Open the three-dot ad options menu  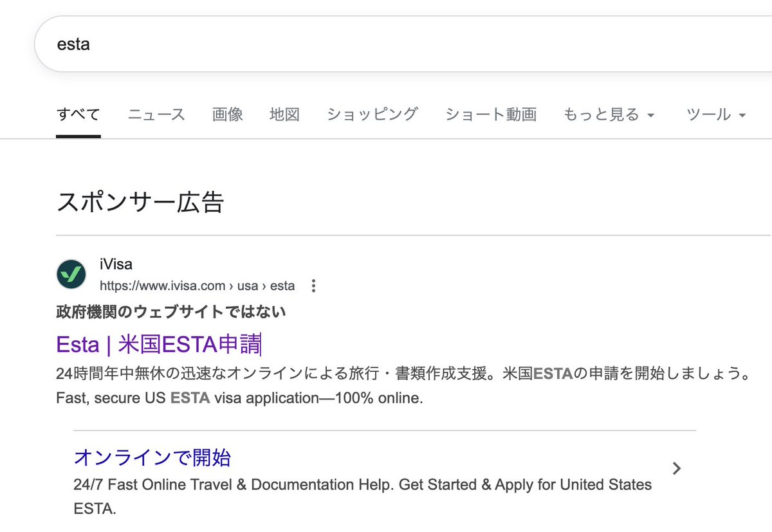click(x=313, y=286)
